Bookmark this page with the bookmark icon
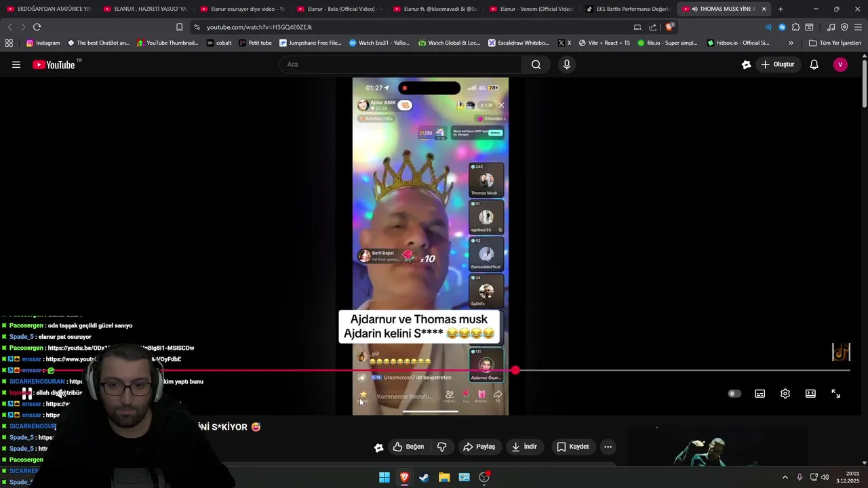 (x=179, y=27)
